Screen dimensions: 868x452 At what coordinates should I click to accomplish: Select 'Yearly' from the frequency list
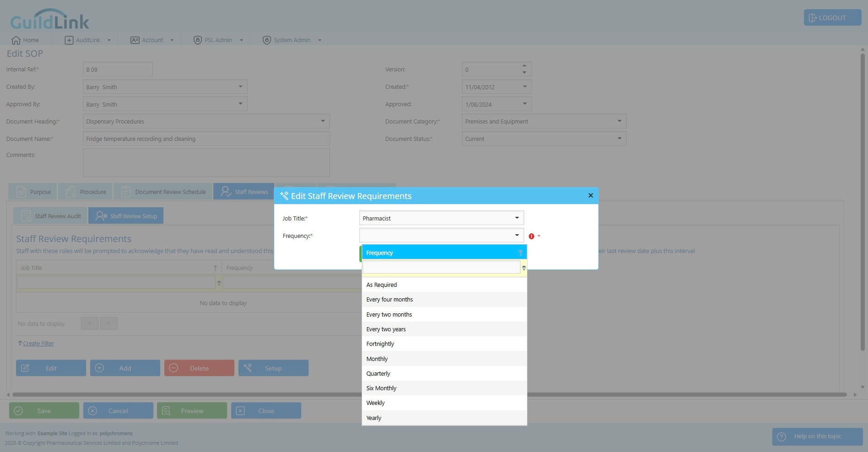click(x=444, y=418)
